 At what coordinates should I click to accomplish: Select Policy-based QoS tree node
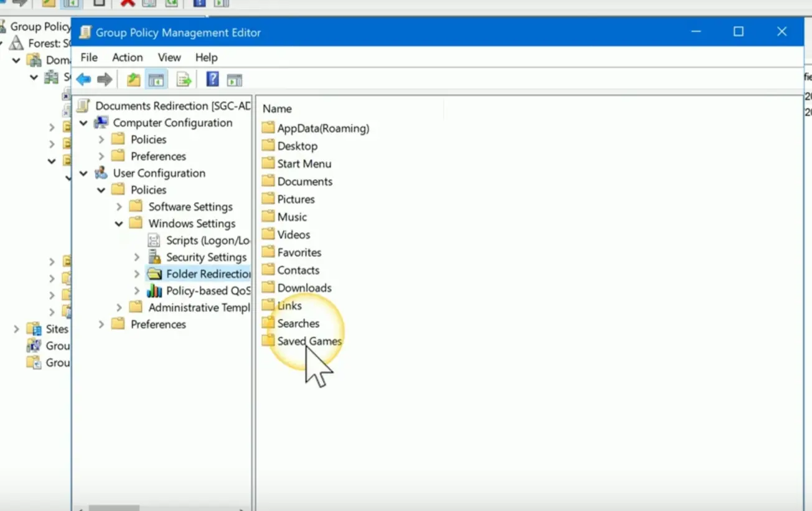[207, 291]
